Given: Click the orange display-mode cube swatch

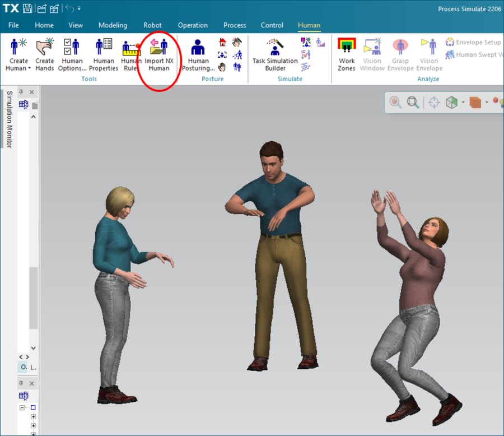Looking at the screenshot, I should click(x=475, y=102).
